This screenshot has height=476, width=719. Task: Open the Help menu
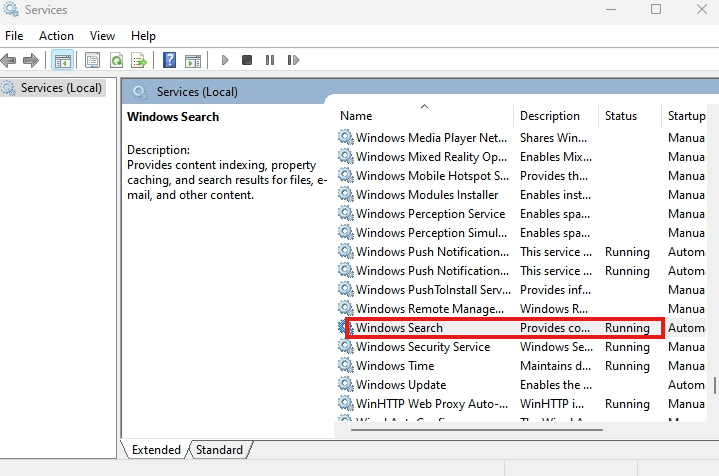coord(144,36)
